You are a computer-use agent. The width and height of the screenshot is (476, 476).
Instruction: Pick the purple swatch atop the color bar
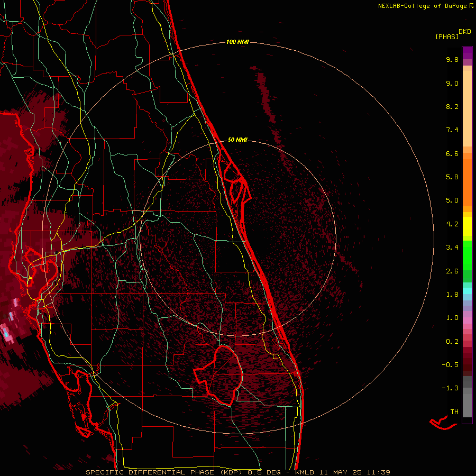[467, 53]
